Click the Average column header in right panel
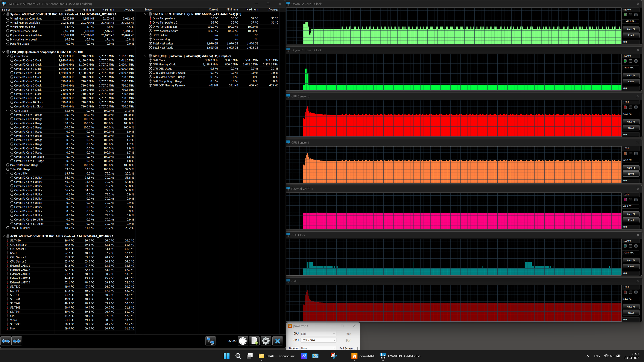This screenshot has height=362, width=644. (273, 9)
